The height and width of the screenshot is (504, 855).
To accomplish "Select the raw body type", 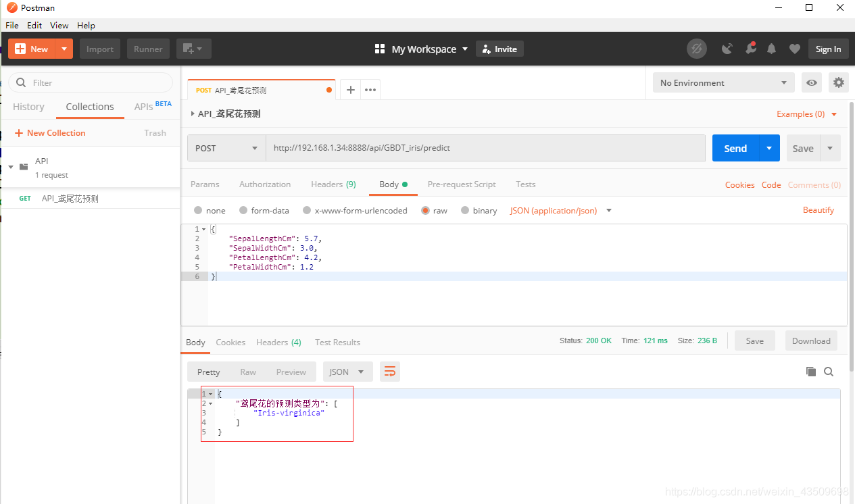I will pyautogui.click(x=426, y=211).
